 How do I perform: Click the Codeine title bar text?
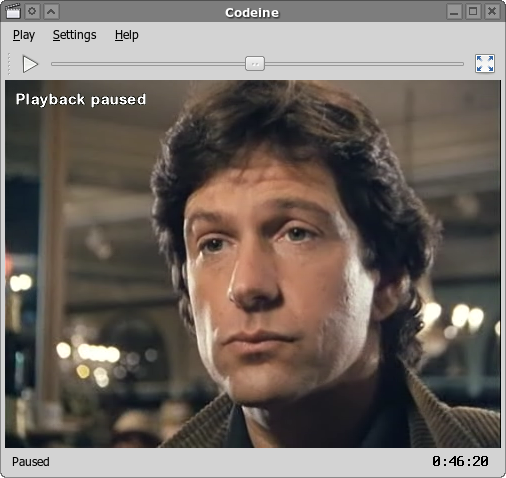tap(252, 13)
